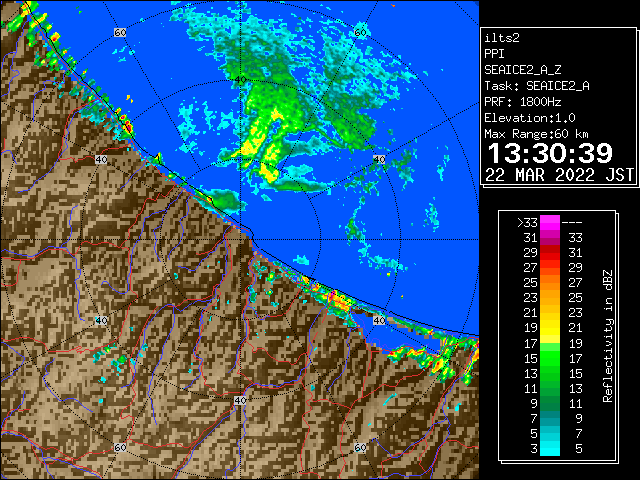
Task: Click the "40" range label northwest of radar center
Action: coord(101,159)
